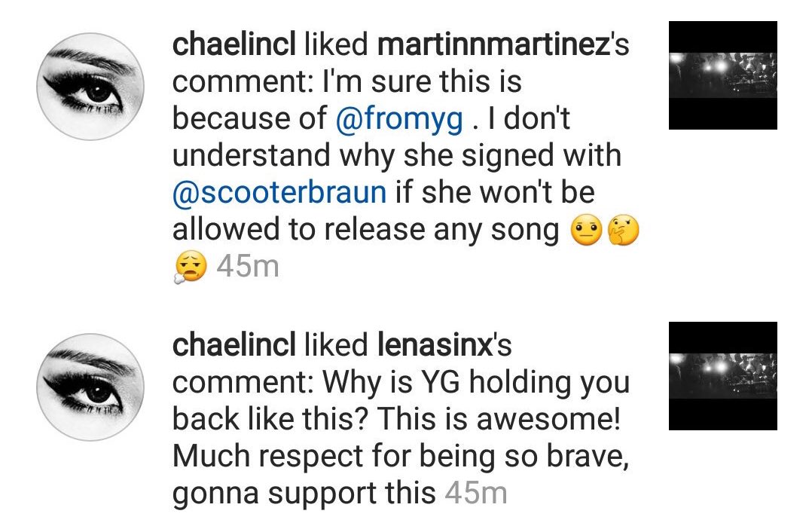812x529 pixels.
Task: Click the "allowed to release any song" text
Action: point(366,231)
